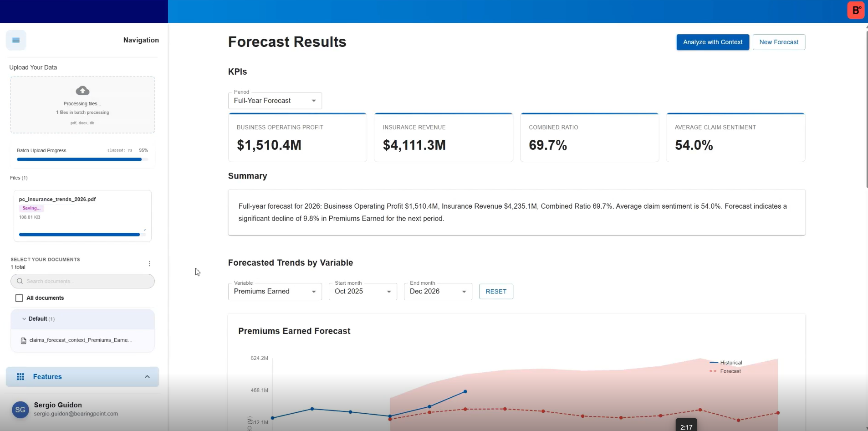Click the Search documents input field

(x=87, y=281)
